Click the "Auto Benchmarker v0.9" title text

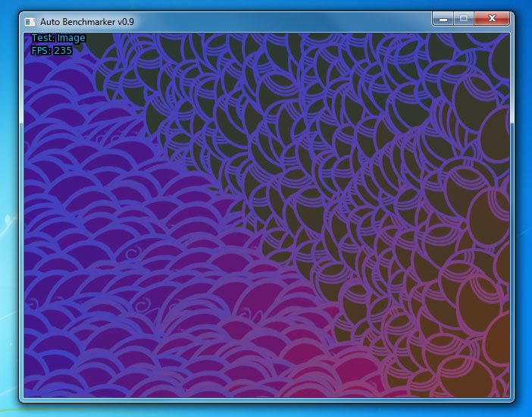(87, 21)
